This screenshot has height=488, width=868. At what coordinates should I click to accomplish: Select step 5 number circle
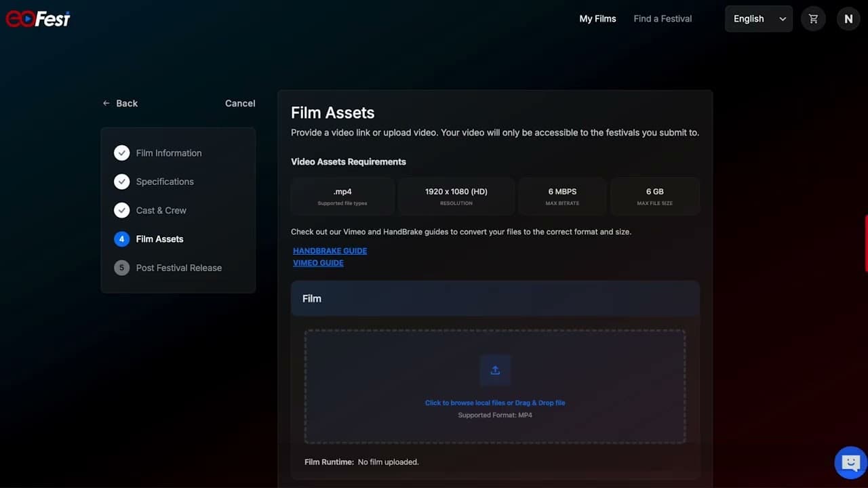pyautogui.click(x=121, y=268)
